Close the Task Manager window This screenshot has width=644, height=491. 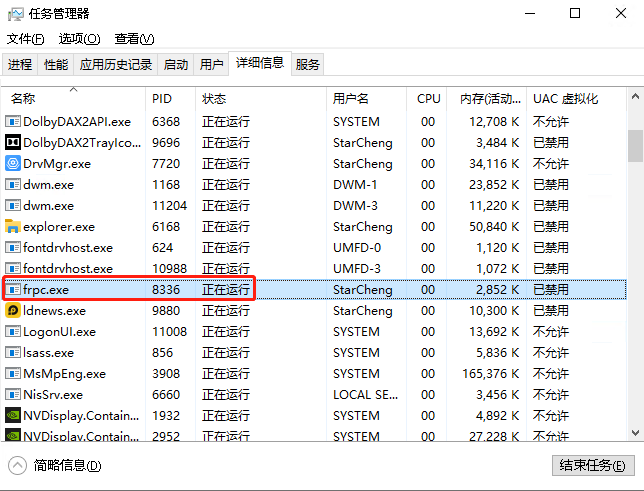(x=621, y=14)
